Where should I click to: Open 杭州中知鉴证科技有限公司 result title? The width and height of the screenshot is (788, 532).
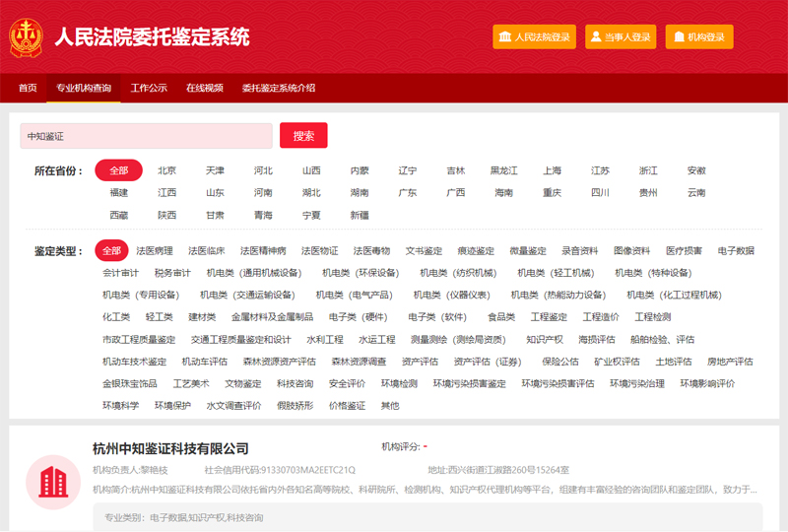pos(170,448)
